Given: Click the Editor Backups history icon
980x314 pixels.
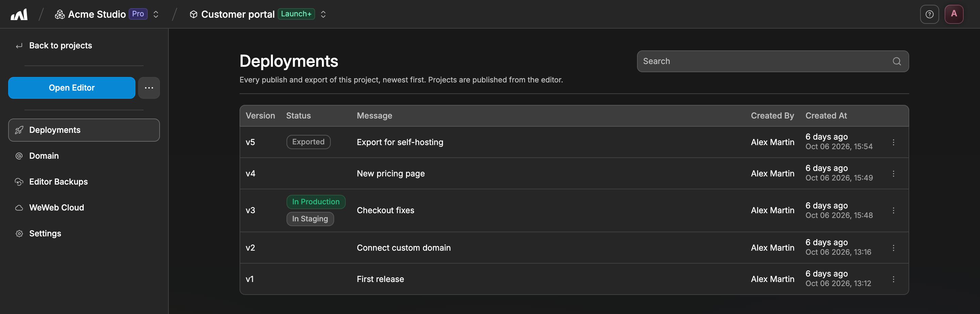Looking at the screenshot, I should [19, 182].
